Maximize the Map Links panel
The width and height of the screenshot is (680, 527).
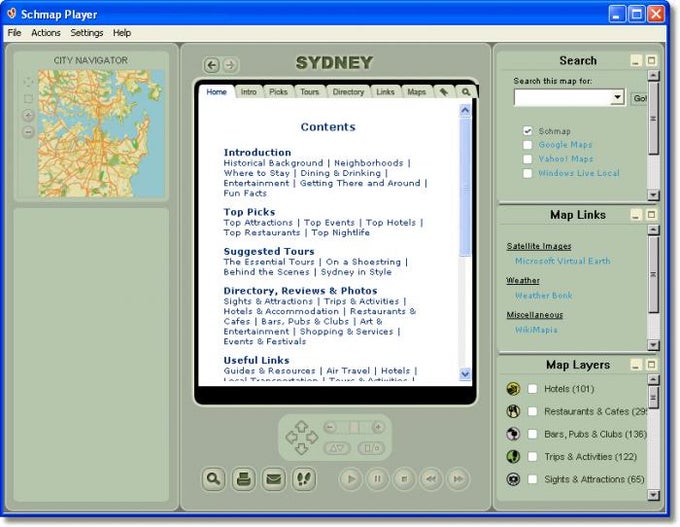click(x=651, y=215)
